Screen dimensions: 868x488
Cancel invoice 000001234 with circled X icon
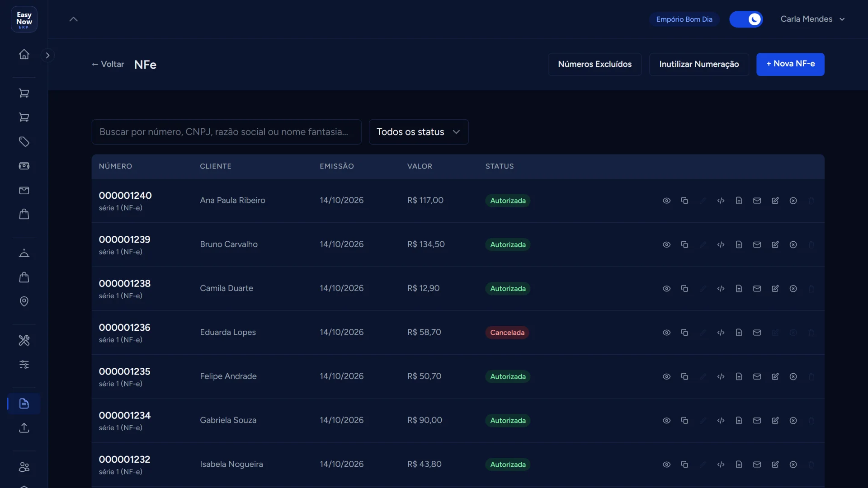pos(793,420)
